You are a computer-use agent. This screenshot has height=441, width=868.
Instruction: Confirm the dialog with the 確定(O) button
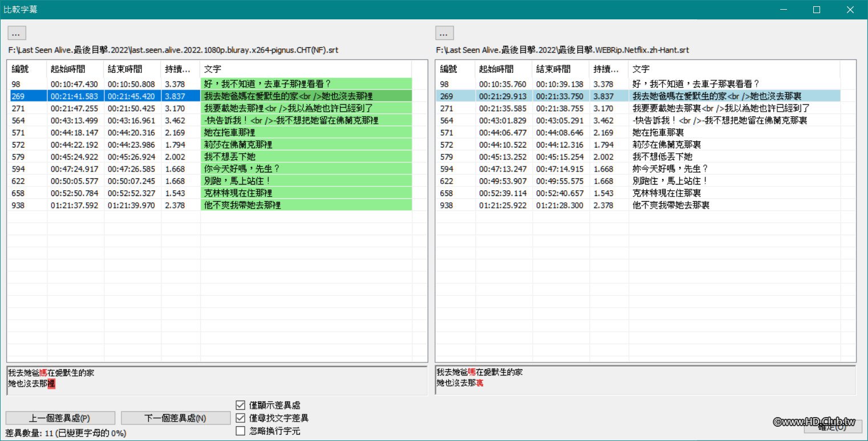tap(832, 426)
